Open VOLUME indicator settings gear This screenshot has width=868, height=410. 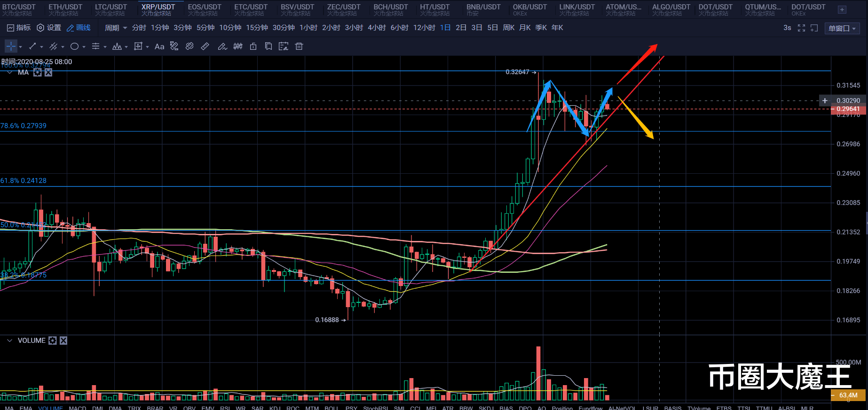coord(53,340)
